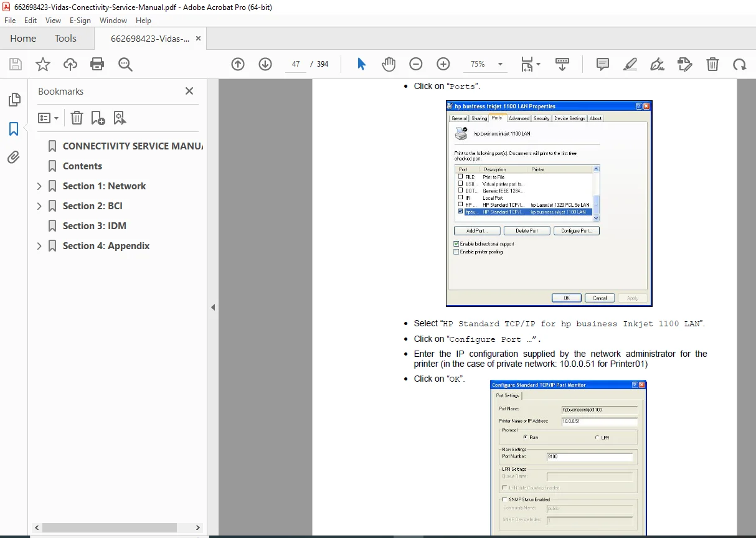Image resolution: width=756 pixels, height=538 pixels.
Task: Expand the Section 4: Appendix bookmark
Action: [39, 246]
